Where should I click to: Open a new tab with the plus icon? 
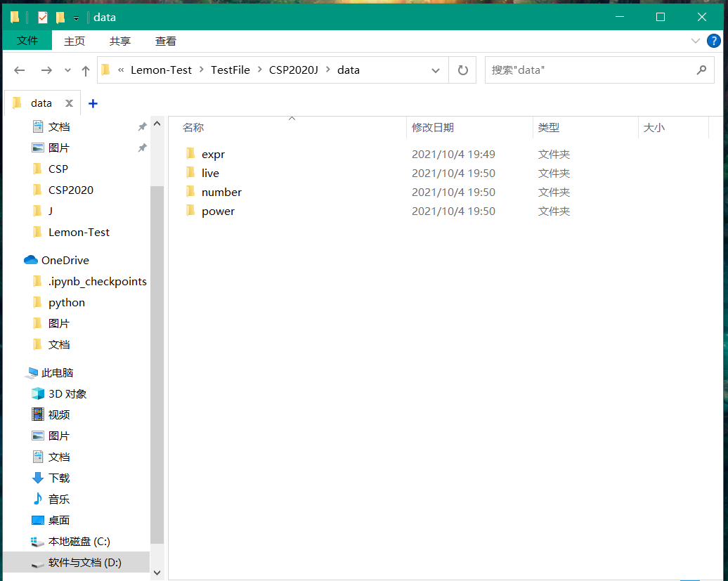click(x=93, y=103)
